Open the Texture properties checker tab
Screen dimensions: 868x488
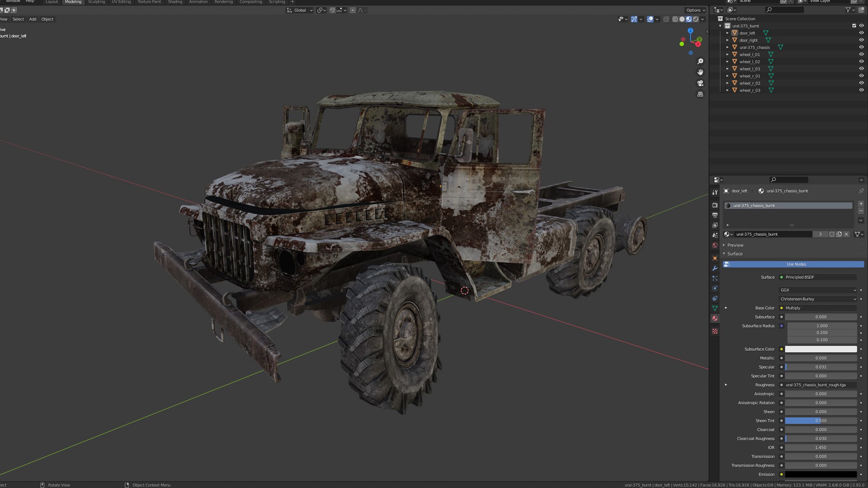[x=715, y=331]
